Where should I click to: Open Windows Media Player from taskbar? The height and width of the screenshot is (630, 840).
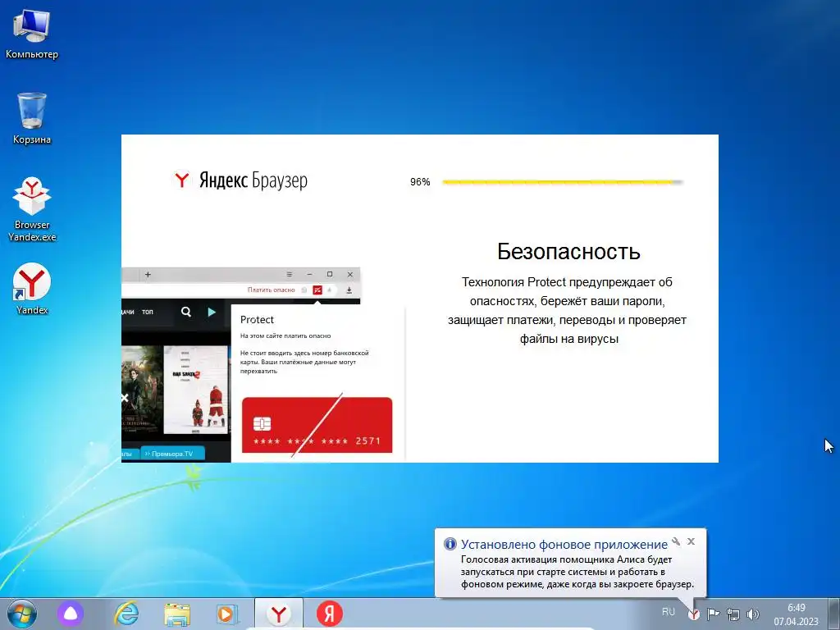pyautogui.click(x=226, y=614)
